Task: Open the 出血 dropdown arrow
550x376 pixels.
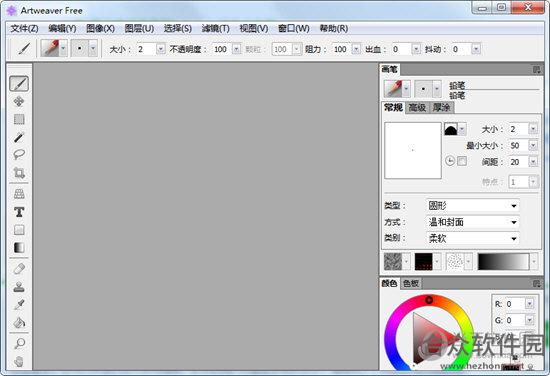Action: [416, 49]
